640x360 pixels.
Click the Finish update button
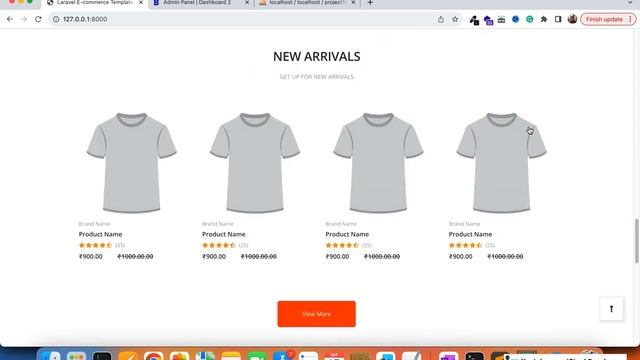604,19
